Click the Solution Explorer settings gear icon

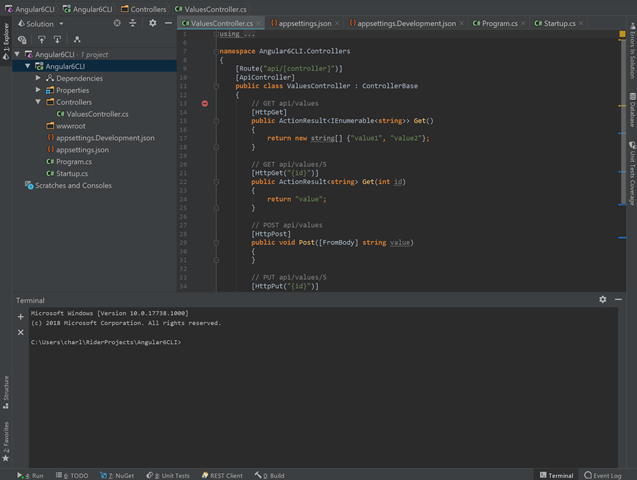click(x=153, y=23)
